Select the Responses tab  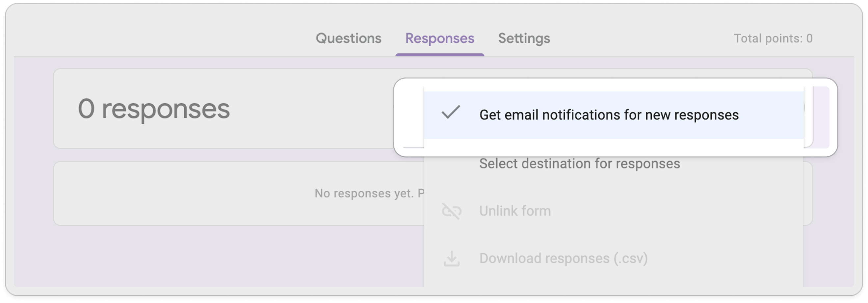pos(440,38)
